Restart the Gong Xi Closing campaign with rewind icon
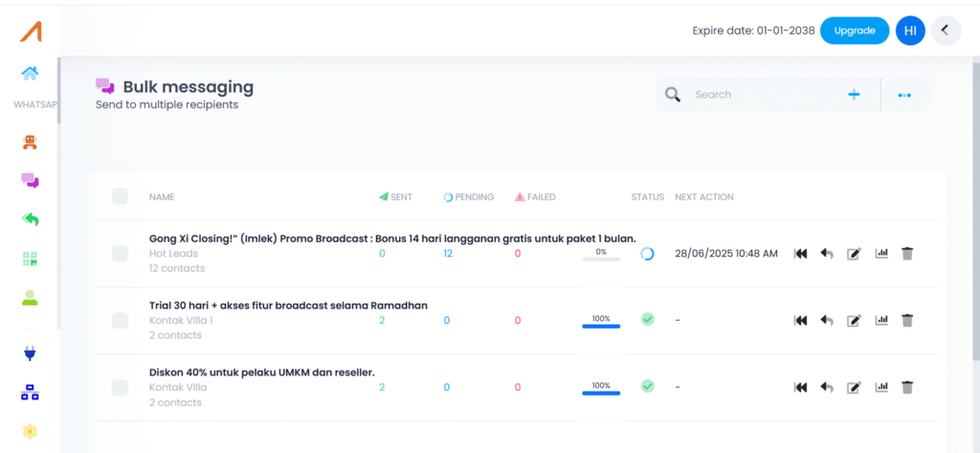The width and height of the screenshot is (980, 453). point(801,254)
